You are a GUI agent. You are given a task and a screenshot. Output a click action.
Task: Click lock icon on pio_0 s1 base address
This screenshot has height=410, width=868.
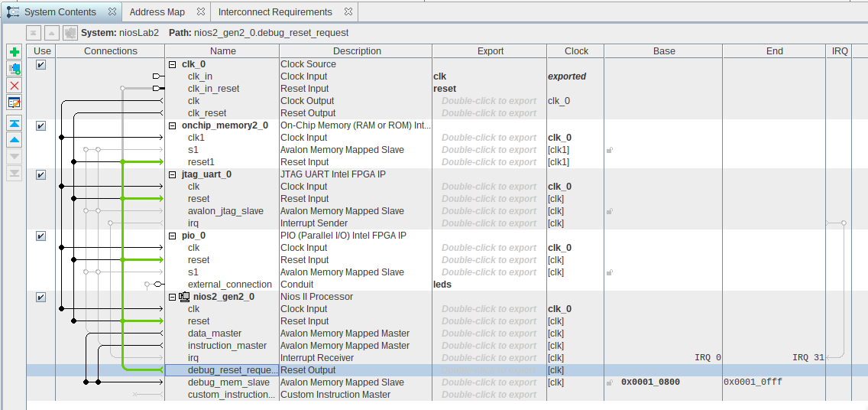pyautogui.click(x=610, y=272)
